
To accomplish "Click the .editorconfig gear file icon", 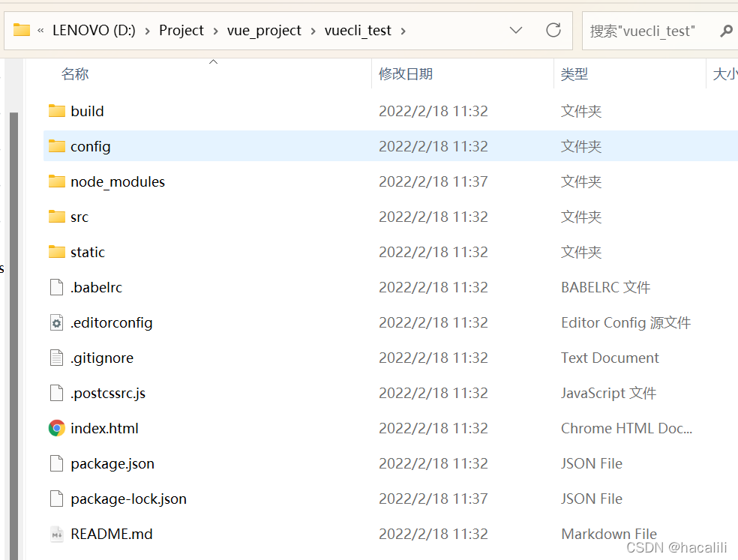I will (x=56, y=322).
